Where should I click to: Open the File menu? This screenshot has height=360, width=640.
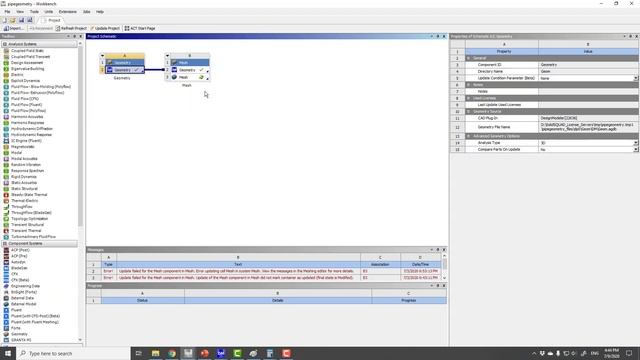(x=7, y=12)
